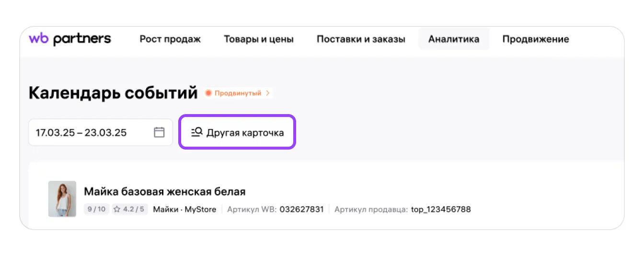This screenshot has width=644, height=256.
Task: Open the Рост продаж menu
Action: [x=170, y=39]
